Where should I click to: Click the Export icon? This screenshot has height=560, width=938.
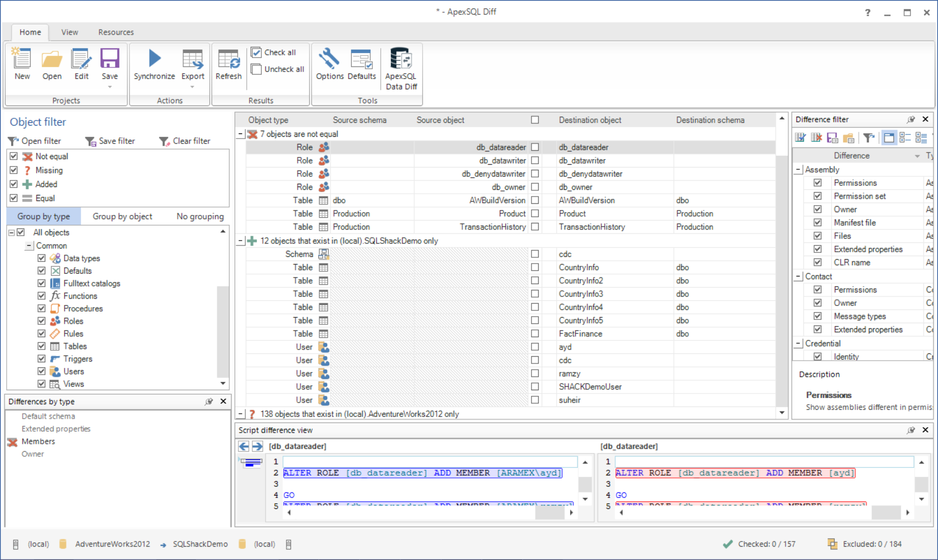(x=193, y=59)
